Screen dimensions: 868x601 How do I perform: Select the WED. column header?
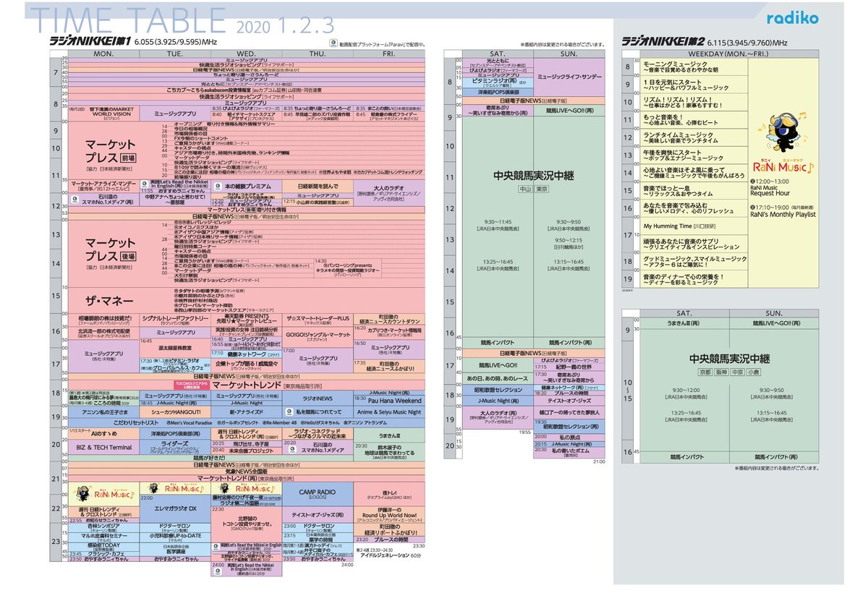[245, 54]
